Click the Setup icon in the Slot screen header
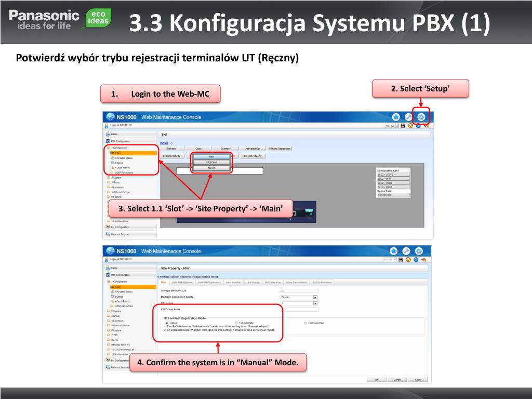Screen dimensions: 532x399 421,117
